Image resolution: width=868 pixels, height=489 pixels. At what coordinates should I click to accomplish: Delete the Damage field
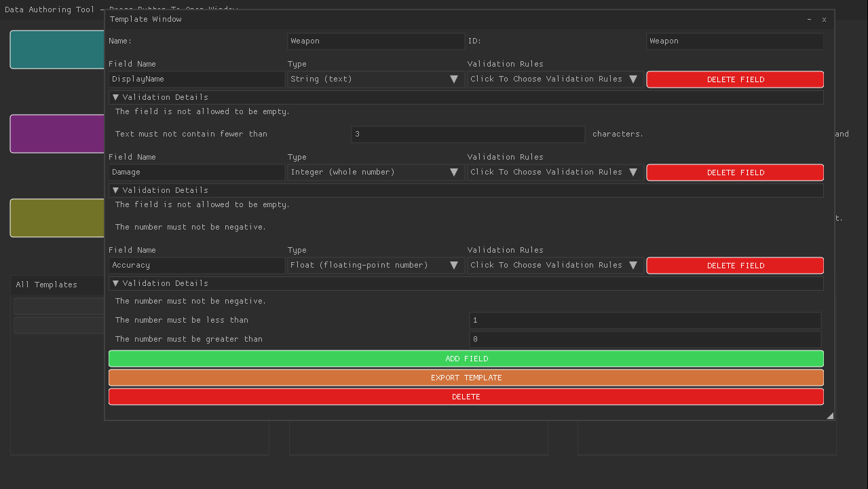coord(734,172)
